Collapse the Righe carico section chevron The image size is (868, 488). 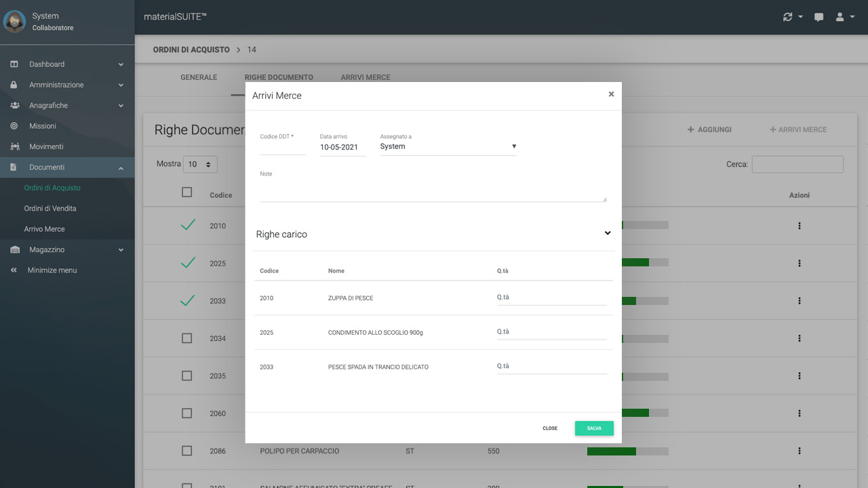(x=608, y=233)
